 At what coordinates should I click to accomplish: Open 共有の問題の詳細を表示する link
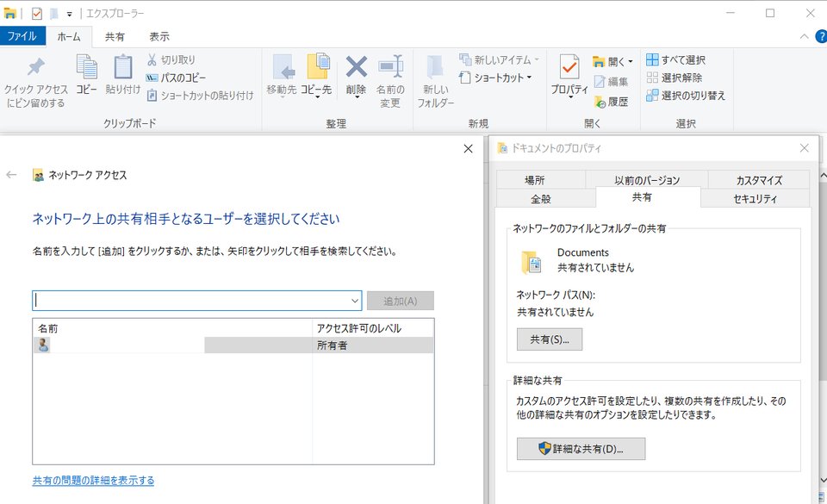(93, 480)
